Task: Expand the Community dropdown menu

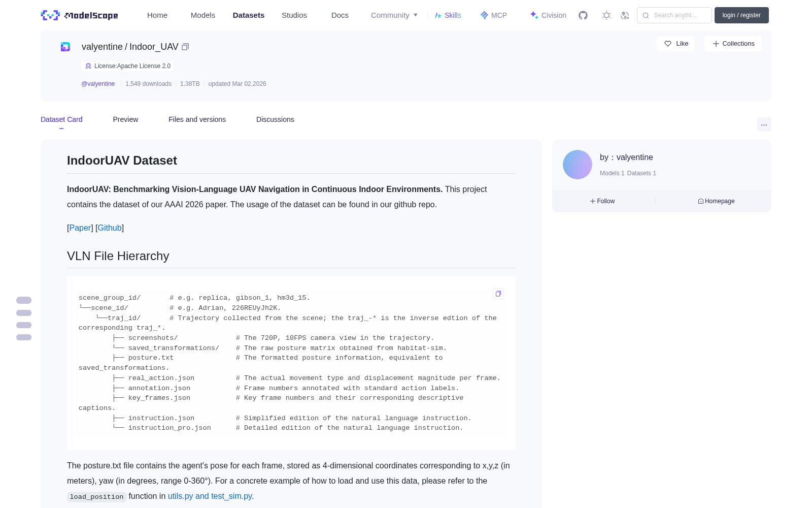Action: [x=394, y=15]
